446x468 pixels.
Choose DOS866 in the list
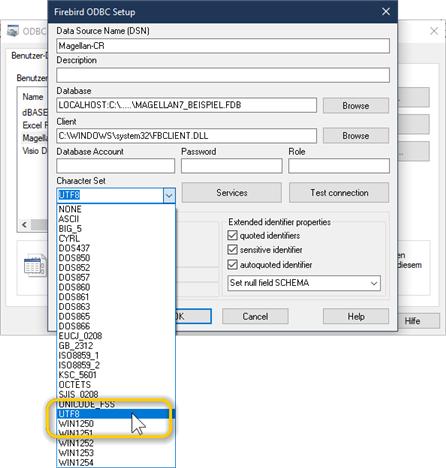point(116,326)
